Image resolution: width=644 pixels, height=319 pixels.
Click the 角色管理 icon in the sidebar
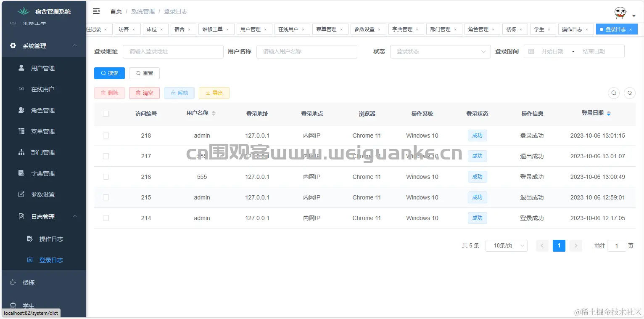click(21, 110)
